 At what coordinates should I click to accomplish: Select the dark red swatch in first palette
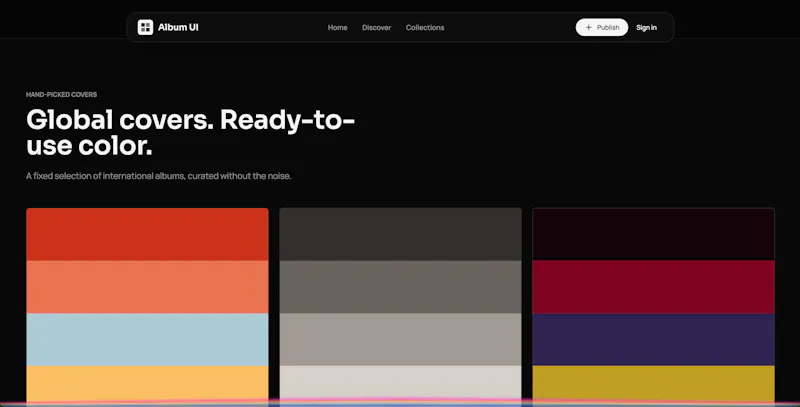coord(147,234)
